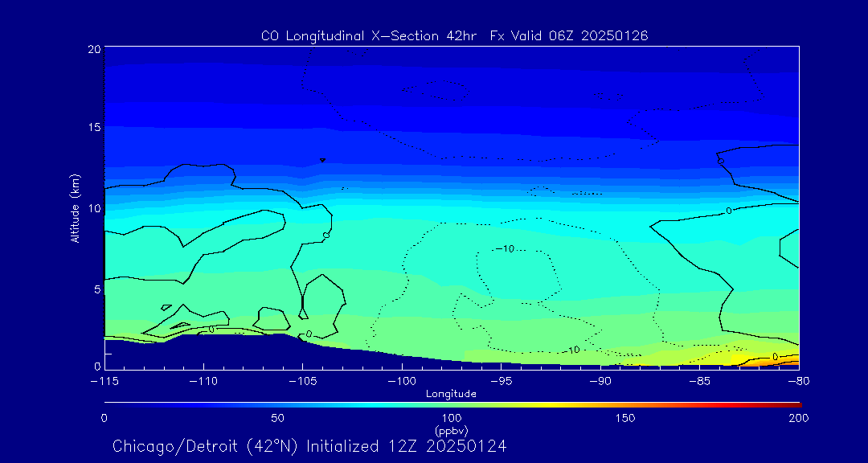Click the '20' altitude tick label
The image size is (868, 463).
[x=93, y=48]
